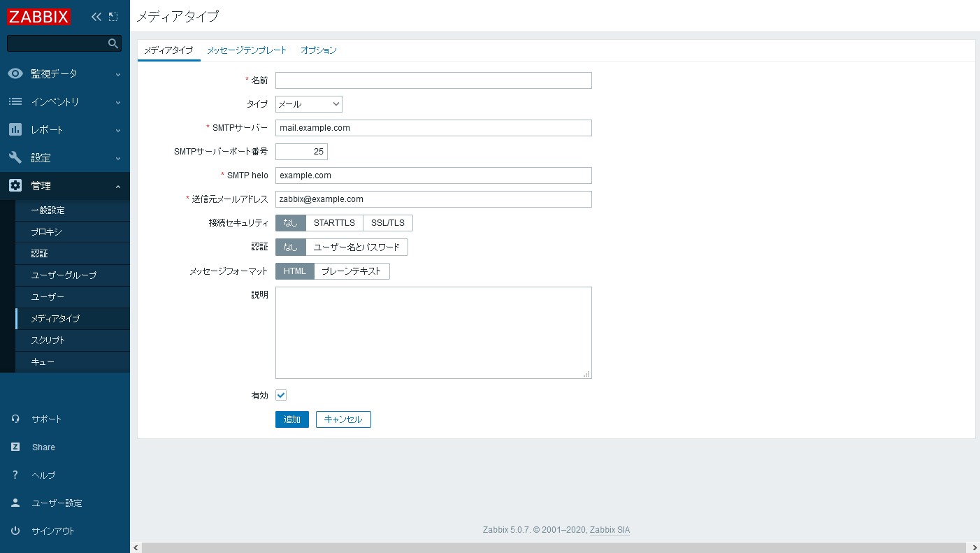Select プレーンテキスト message format
980x553 pixels.
tap(352, 271)
